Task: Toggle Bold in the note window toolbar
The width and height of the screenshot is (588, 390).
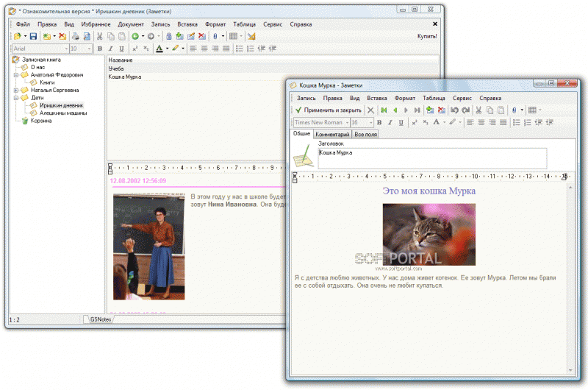Action: (x=379, y=122)
